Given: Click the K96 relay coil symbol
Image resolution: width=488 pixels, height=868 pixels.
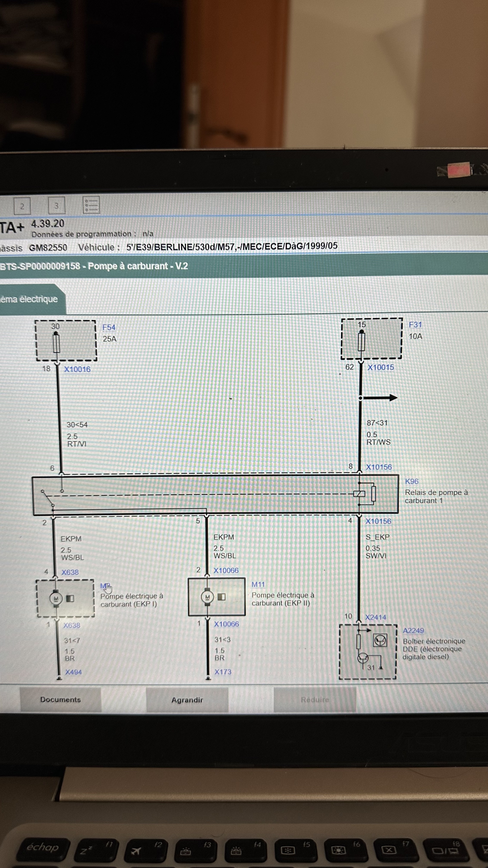Looking at the screenshot, I should [359, 494].
